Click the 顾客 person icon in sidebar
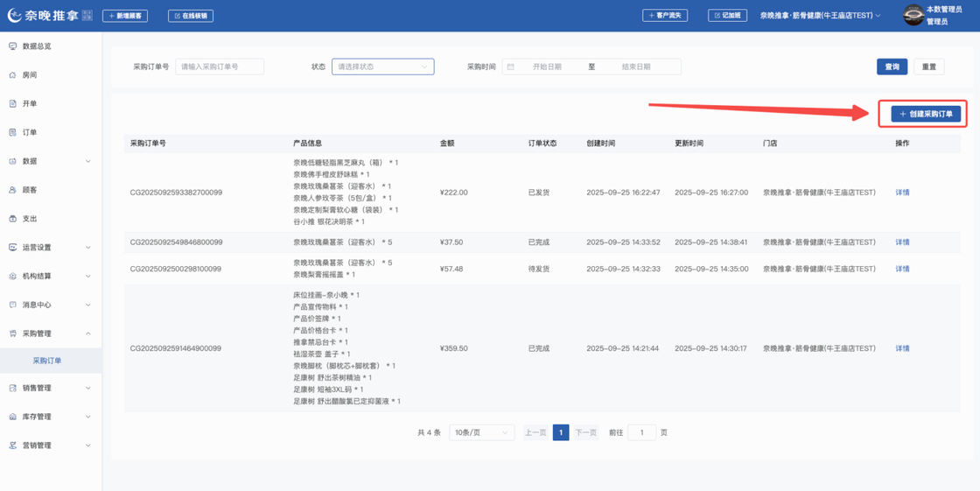 12,190
